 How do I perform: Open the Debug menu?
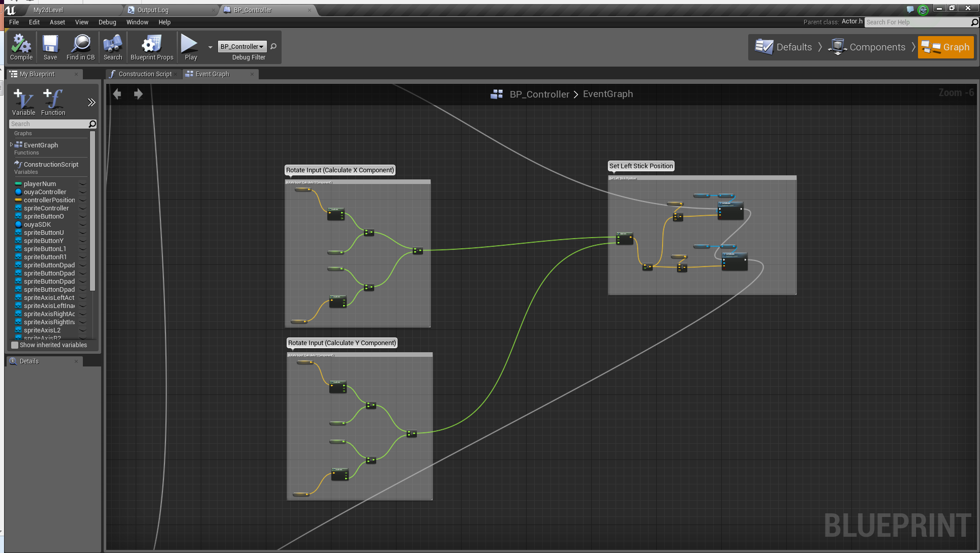tap(107, 22)
